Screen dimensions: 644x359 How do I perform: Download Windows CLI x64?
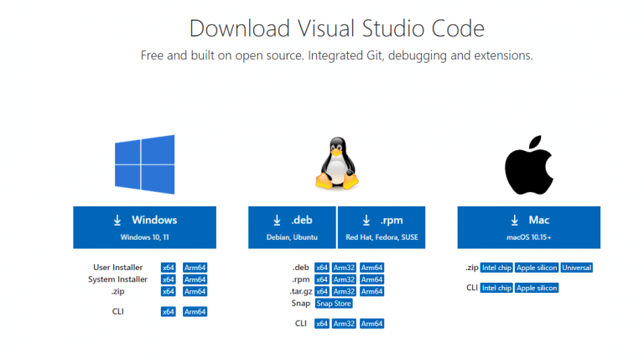(168, 311)
